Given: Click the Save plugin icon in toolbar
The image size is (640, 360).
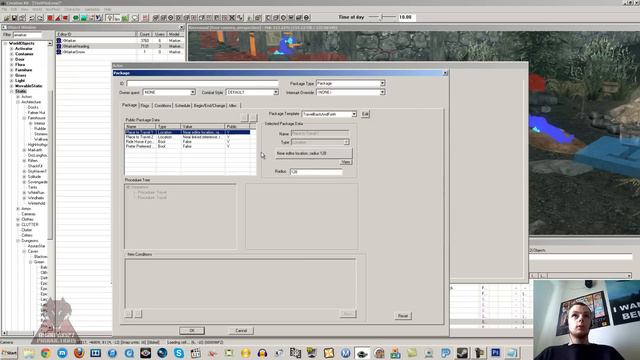Looking at the screenshot, I should click(x=14, y=18).
